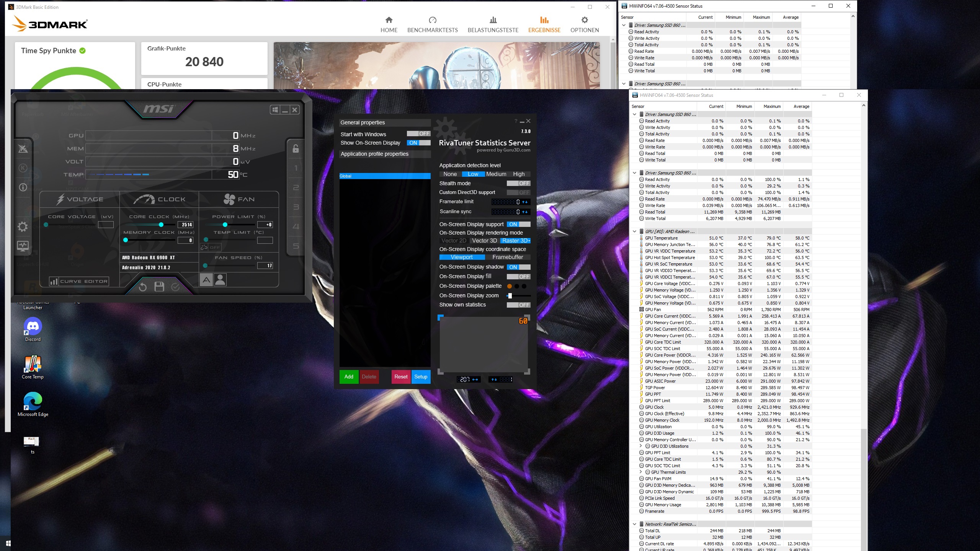This screenshot has height=551, width=980.
Task: Toggle On-Screen Display shadow switch
Action: coord(518,267)
